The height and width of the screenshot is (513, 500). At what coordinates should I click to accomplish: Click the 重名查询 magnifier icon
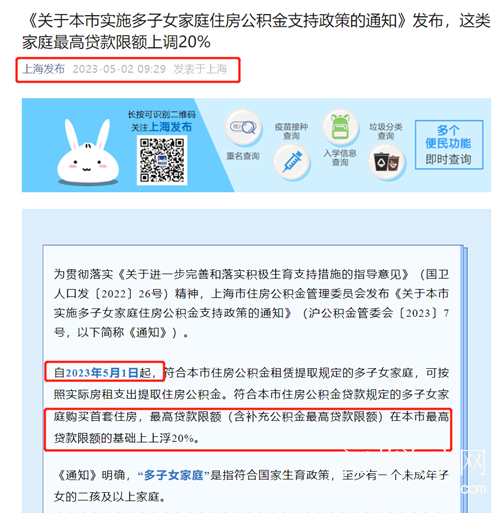(x=243, y=128)
